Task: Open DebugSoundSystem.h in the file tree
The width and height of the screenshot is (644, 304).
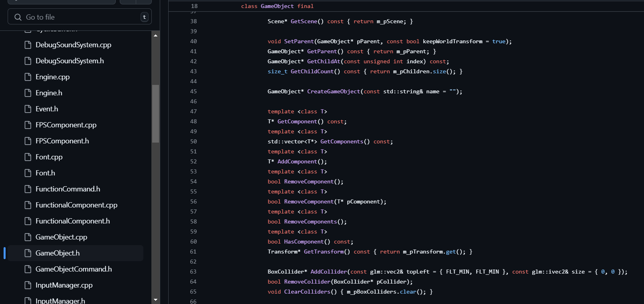Action: click(70, 61)
